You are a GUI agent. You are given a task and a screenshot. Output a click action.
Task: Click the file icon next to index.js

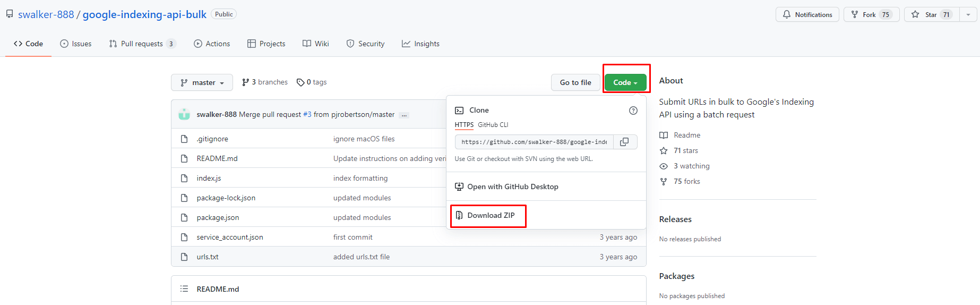[184, 178]
